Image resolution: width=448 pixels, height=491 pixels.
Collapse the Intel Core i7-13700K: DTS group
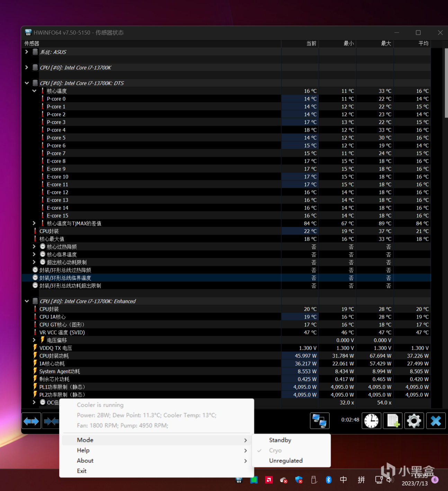coord(27,83)
